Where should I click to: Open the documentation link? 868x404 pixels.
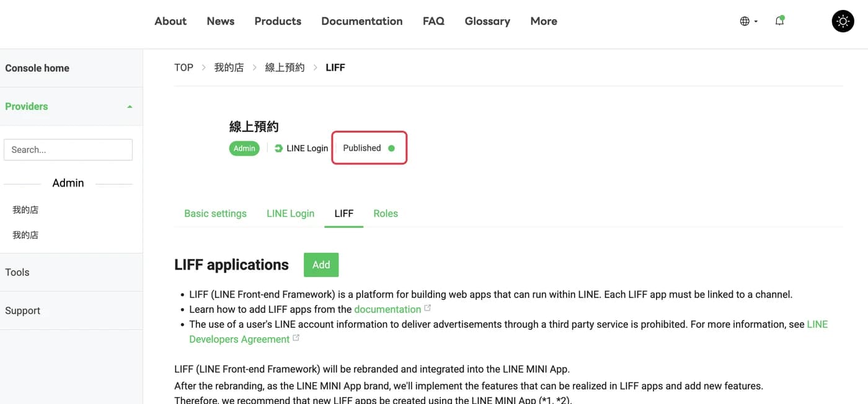pyautogui.click(x=387, y=309)
